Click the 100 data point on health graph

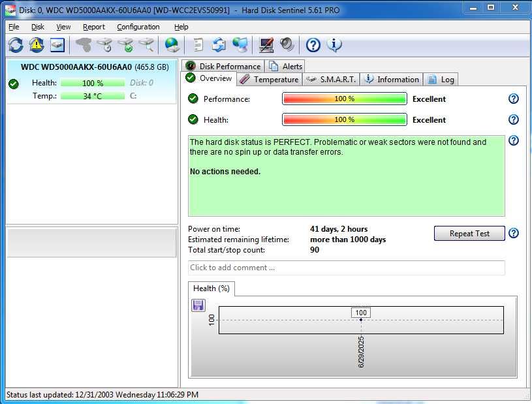[361, 320]
